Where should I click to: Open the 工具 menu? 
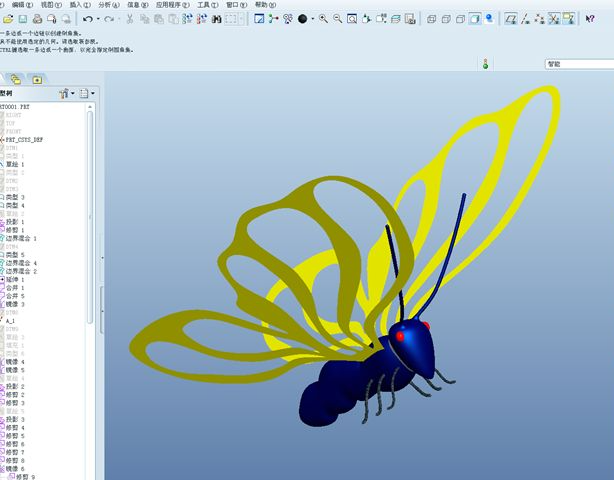pos(203,5)
